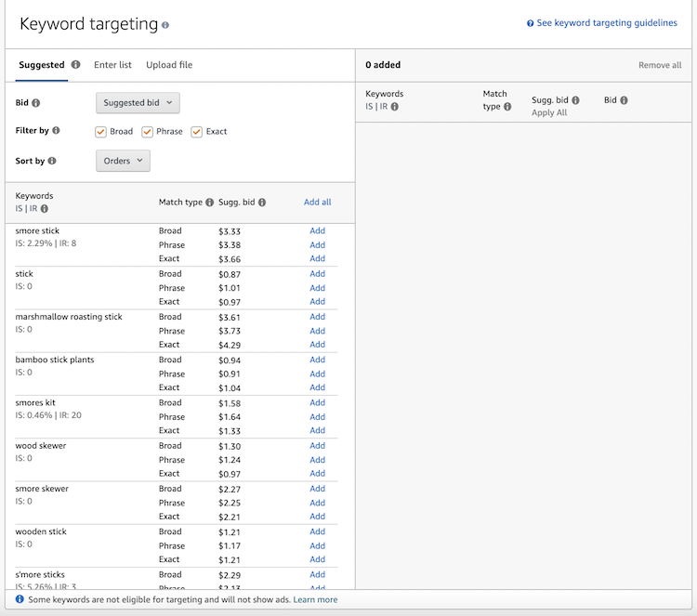Click Learn more link in footer notice
This screenshot has width=697, height=616.
315,600
